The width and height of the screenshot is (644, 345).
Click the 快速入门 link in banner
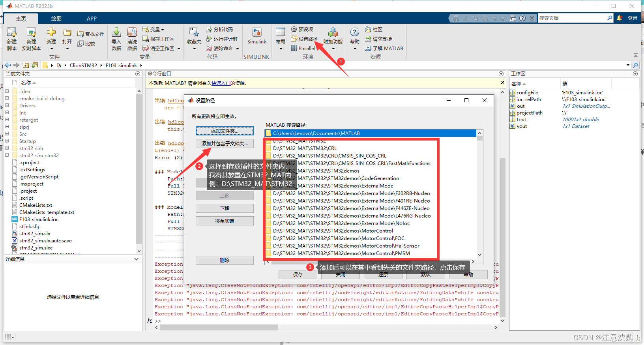pos(221,83)
